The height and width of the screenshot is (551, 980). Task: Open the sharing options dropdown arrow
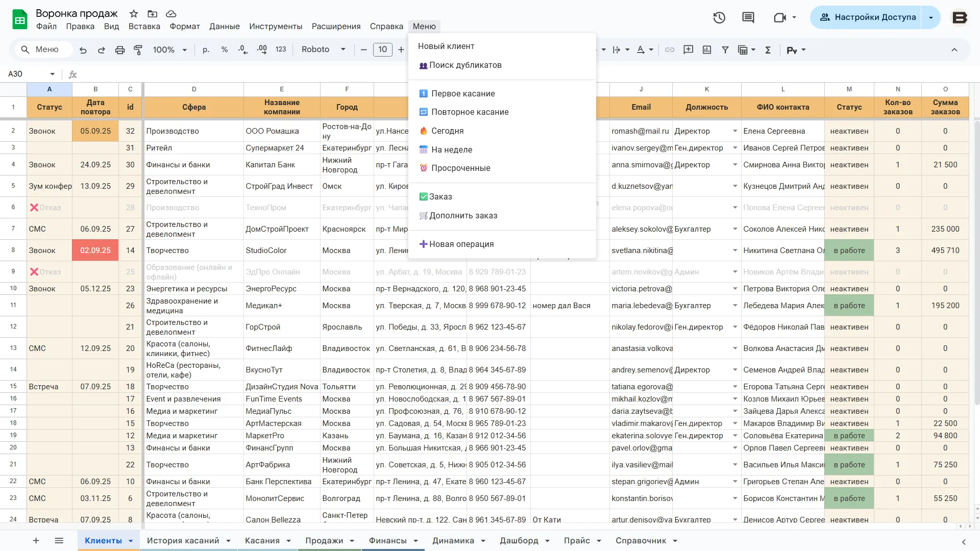931,17
